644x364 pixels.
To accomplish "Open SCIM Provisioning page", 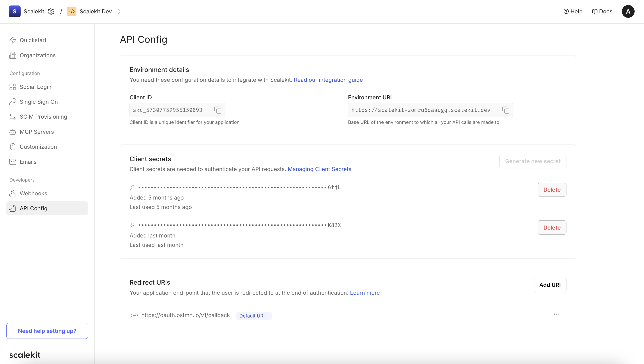I will [47, 117].
